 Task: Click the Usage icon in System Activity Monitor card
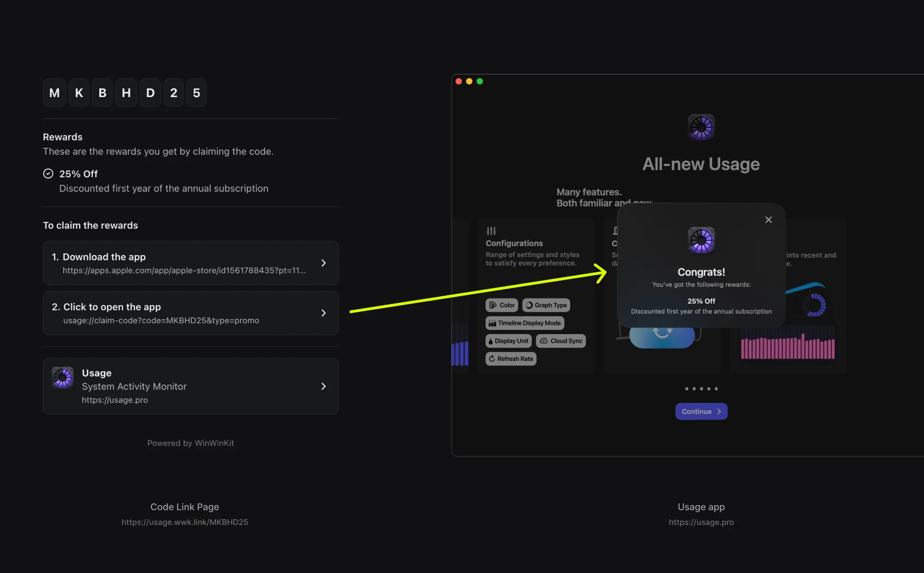tap(62, 378)
